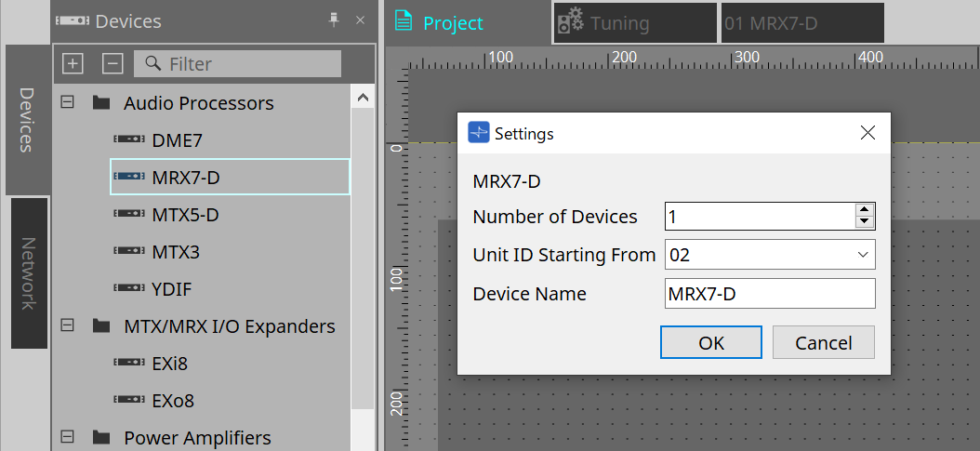Collapse the Audio Processors tree group
This screenshot has width=980, height=451.
tap(67, 101)
